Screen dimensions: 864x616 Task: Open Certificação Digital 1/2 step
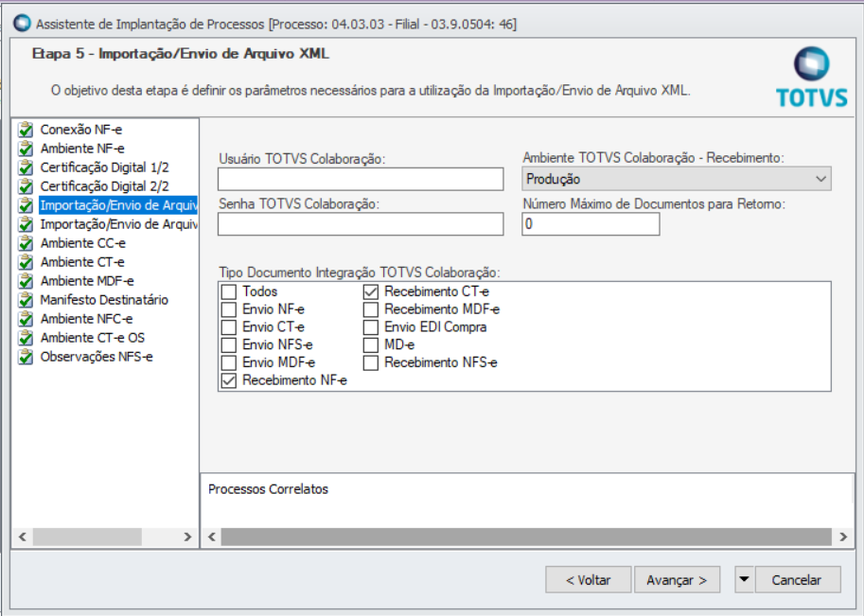105,167
